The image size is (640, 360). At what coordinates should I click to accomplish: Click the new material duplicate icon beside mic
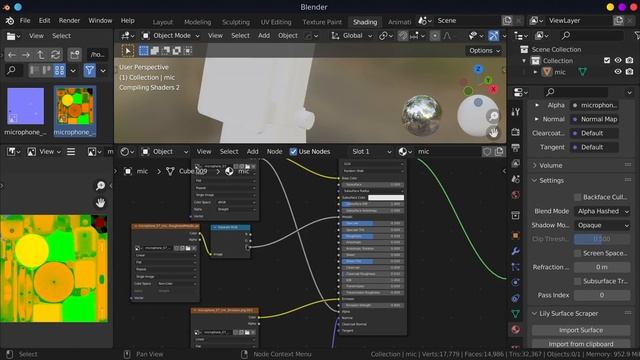(499, 152)
